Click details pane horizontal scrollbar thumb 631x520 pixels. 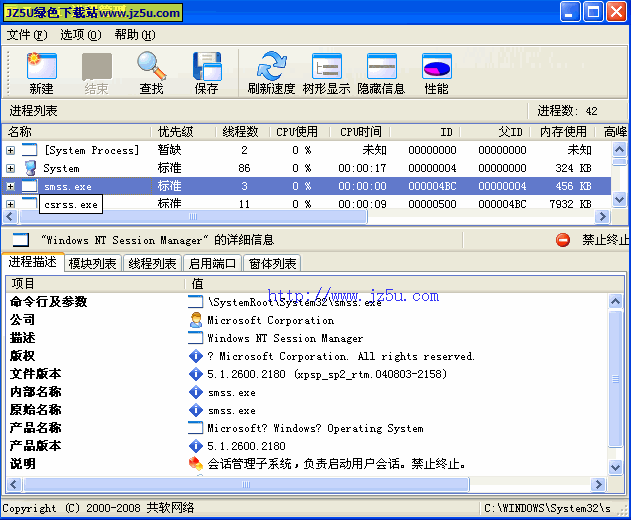[246, 485]
